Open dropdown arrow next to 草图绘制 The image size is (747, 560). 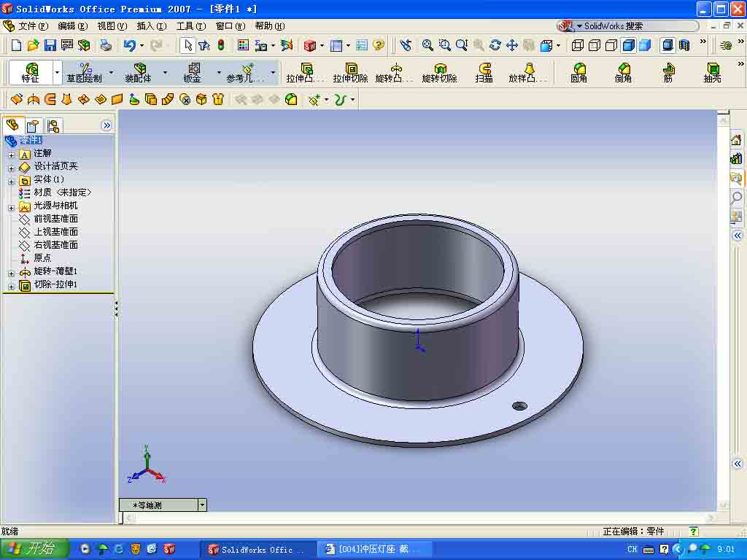(111, 73)
